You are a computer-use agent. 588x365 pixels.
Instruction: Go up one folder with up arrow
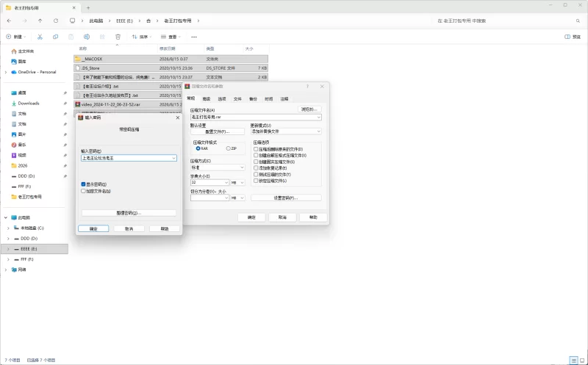tap(40, 21)
